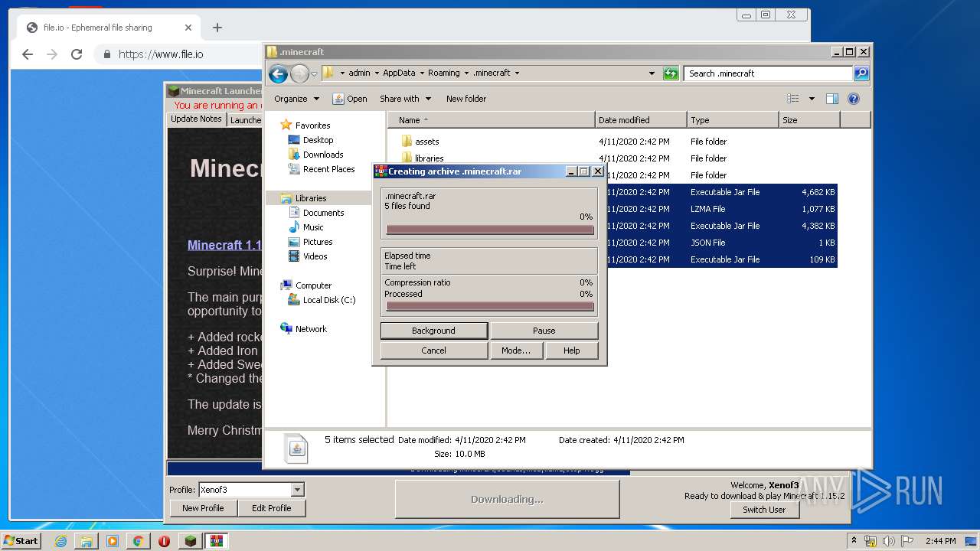Close the file.io Chrome tab
980x551 pixels.
coord(188,28)
